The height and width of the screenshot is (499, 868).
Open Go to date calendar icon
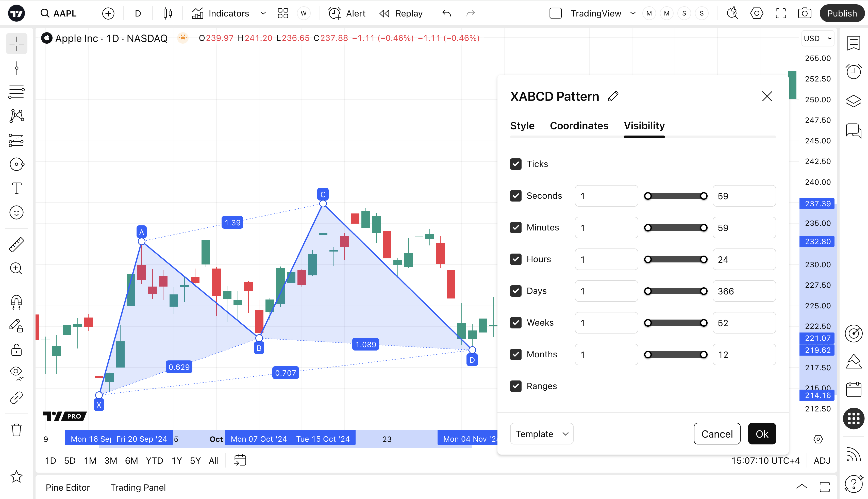pyautogui.click(x=240, y=460)
